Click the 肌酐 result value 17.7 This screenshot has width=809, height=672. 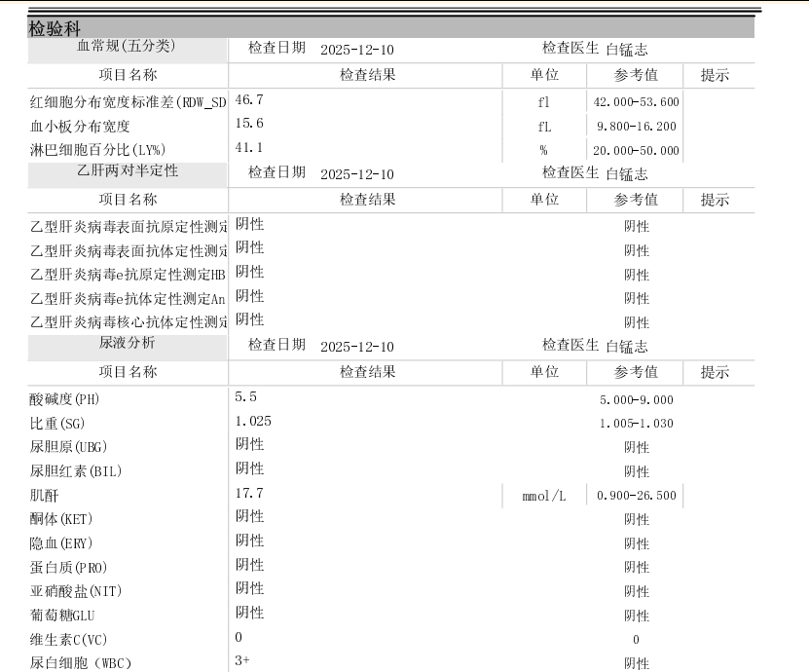pos(249,493)
